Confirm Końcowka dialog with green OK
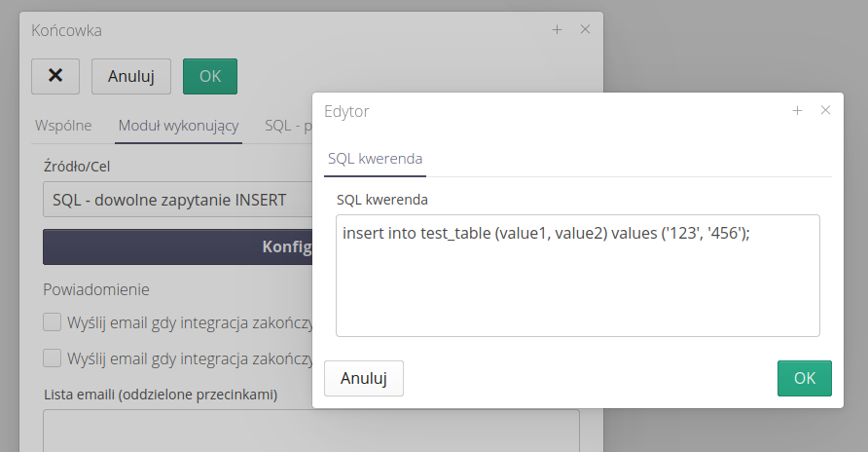The image size is (868, 452). click(x=210, y=76)
